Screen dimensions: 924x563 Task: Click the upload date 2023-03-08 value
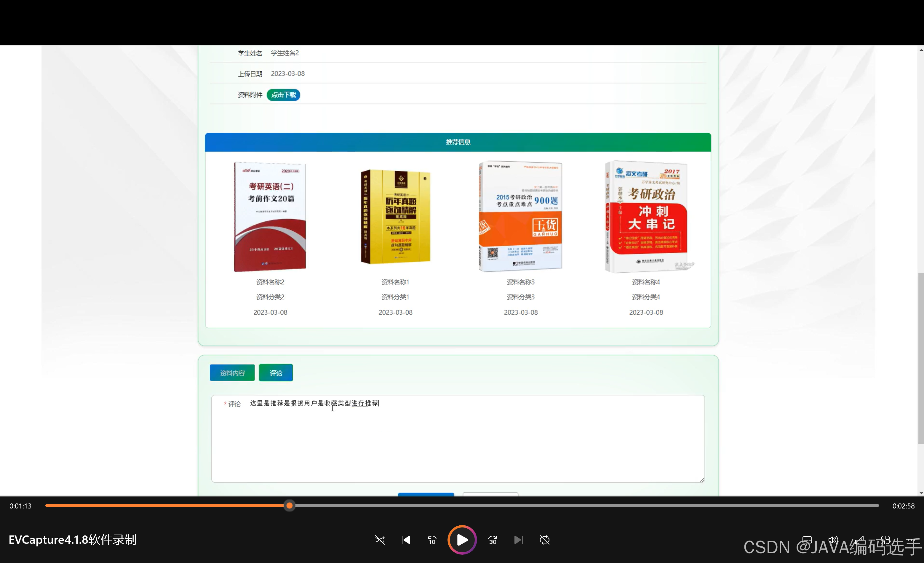coord(288,73)
